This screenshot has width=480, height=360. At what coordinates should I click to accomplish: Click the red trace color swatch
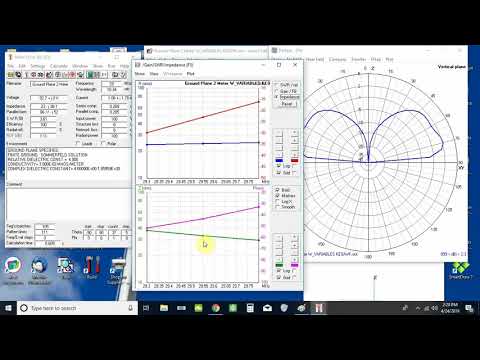(x=294, y=160)
